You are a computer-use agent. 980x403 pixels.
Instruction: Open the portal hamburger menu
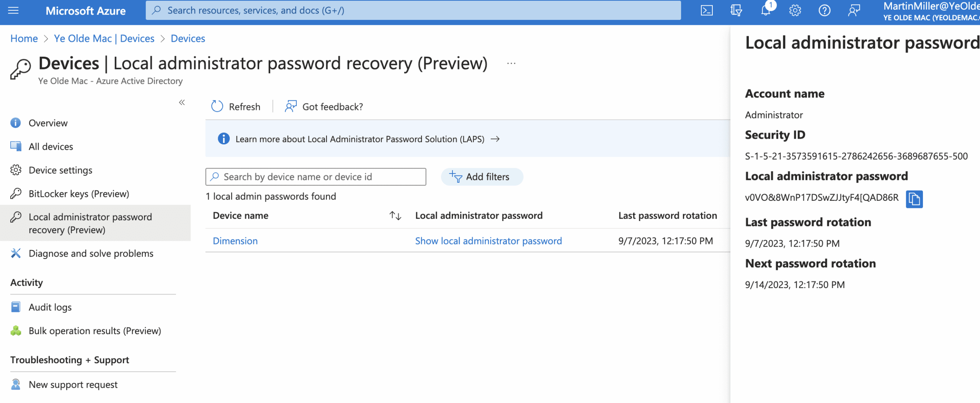[14, 10]
